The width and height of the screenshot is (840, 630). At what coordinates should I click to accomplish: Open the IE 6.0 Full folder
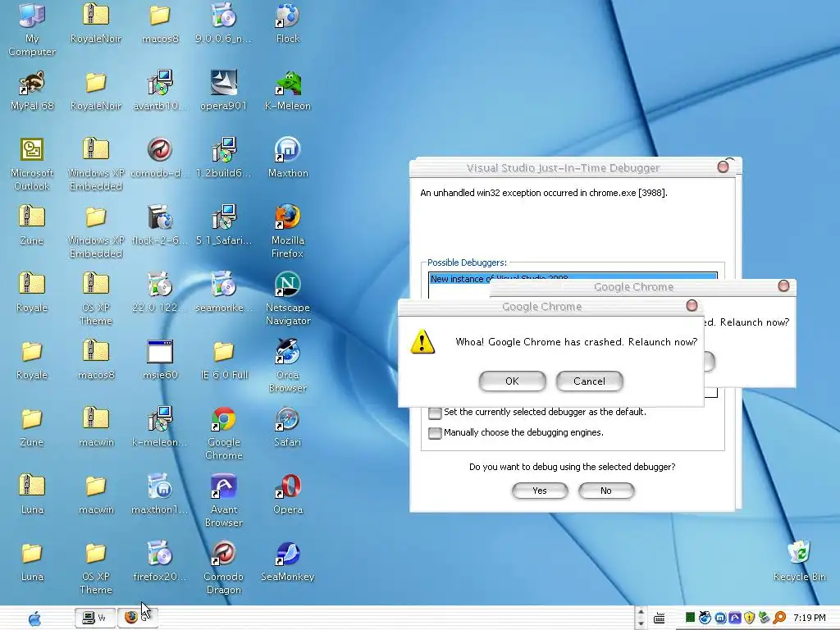click(x=223, y=359)
